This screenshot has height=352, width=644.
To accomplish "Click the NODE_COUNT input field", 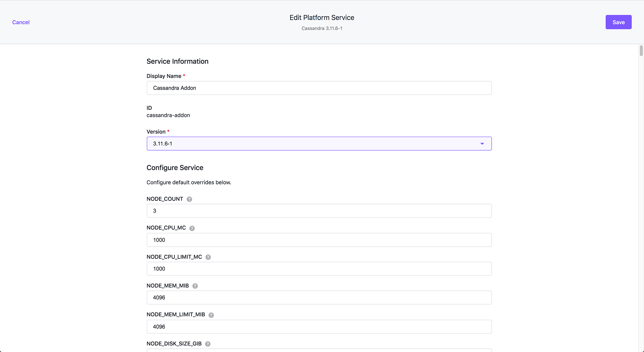I will click(319, 211).
